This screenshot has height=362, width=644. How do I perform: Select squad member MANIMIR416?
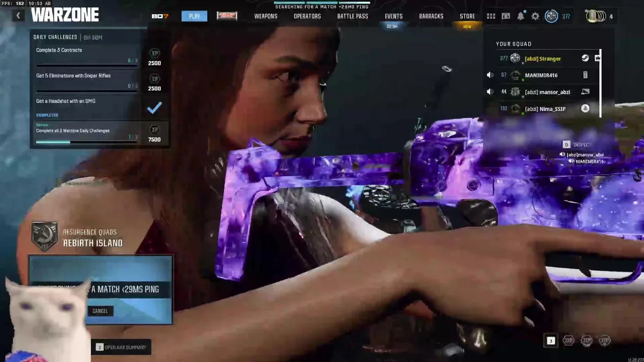[x=541, y=75]
